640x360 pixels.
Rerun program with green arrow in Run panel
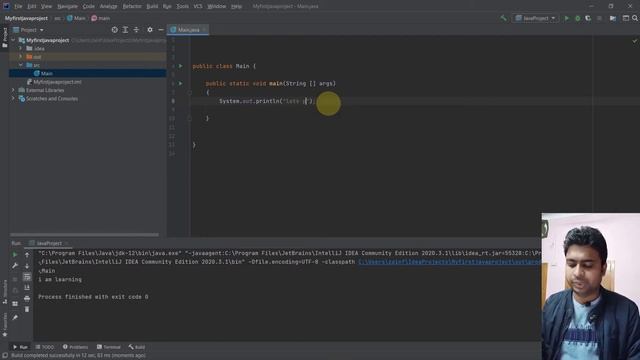[15, 255]
